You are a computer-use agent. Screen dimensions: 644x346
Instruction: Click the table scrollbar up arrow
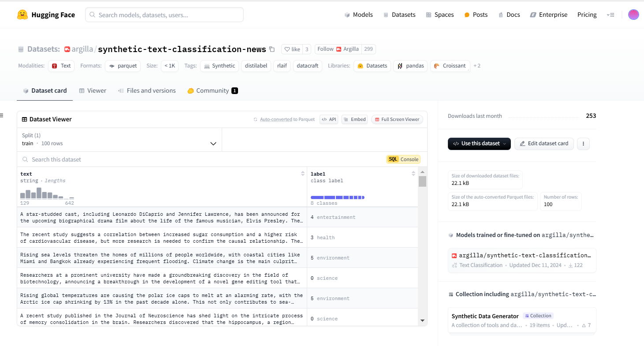tap(422, 172)
